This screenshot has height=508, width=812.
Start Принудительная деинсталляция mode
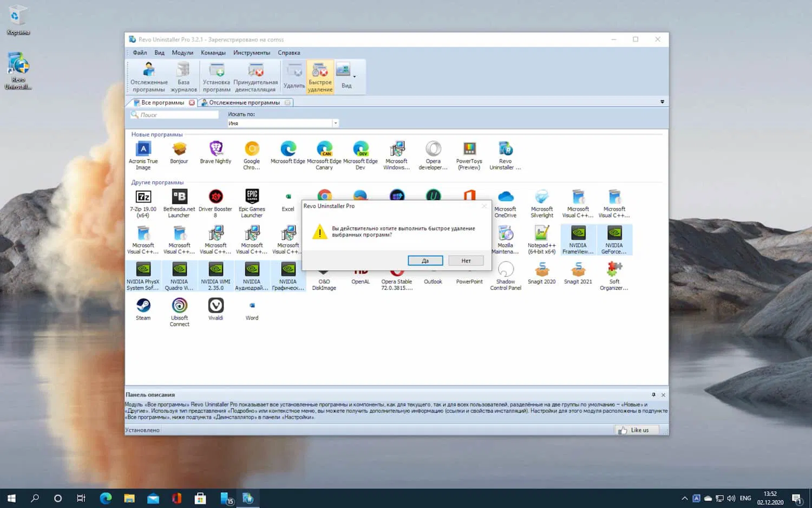256,76
